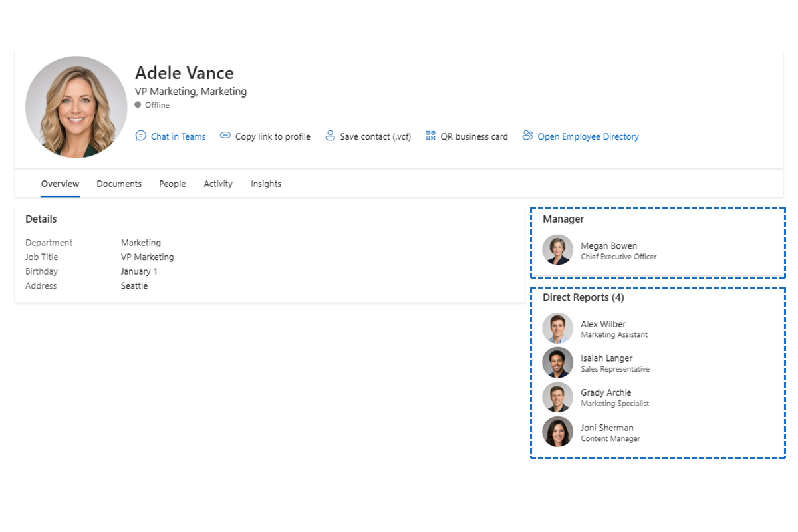
Task: Click Isaiah Langer's avatar photo
Action: (x=557, y=363)
